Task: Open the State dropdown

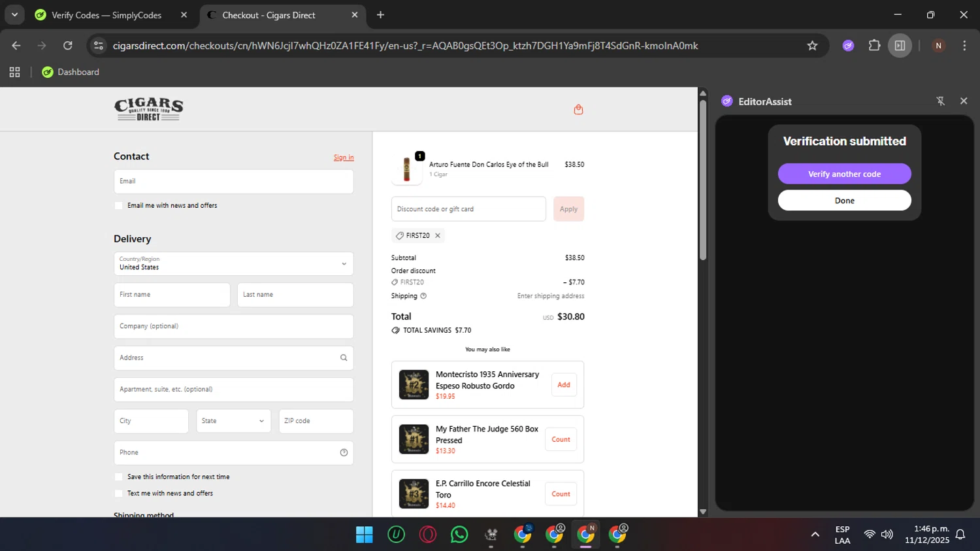Action: (x=233, y=421)
